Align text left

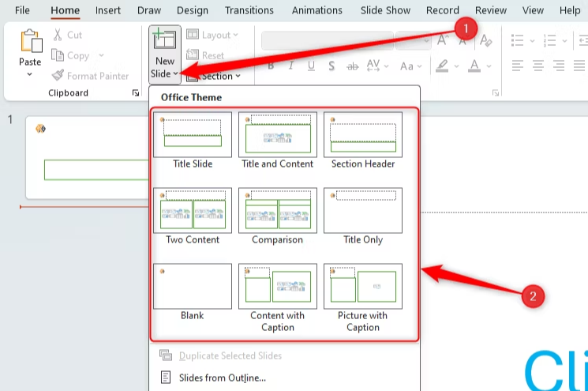coord(518,66)
